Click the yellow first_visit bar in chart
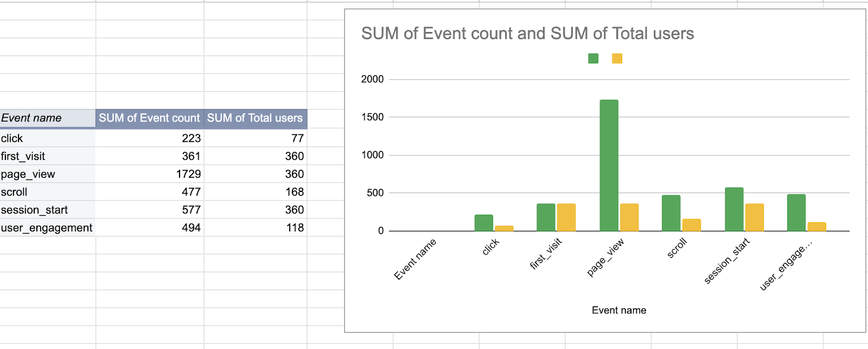 click(566, 217)
